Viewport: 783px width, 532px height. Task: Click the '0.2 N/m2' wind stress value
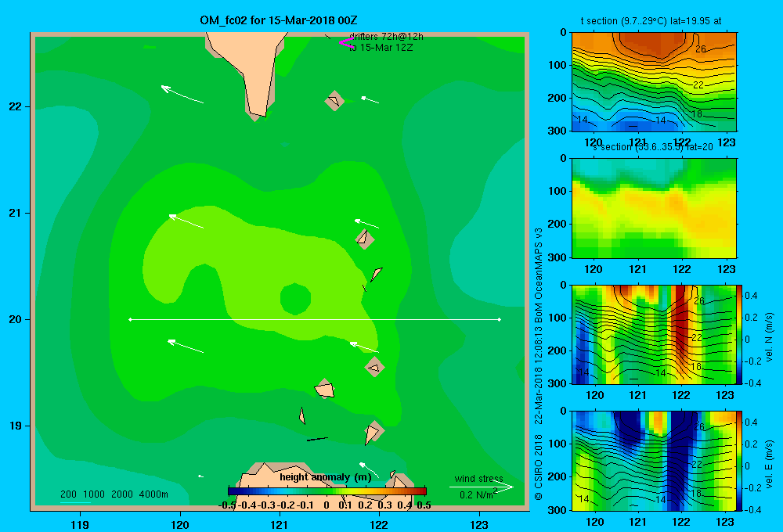(478, 494)
